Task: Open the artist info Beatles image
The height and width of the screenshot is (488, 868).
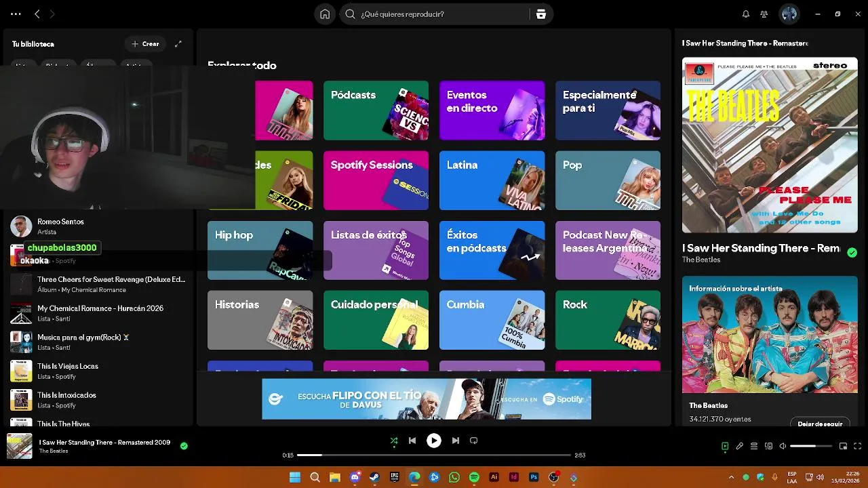Action: 770,334
